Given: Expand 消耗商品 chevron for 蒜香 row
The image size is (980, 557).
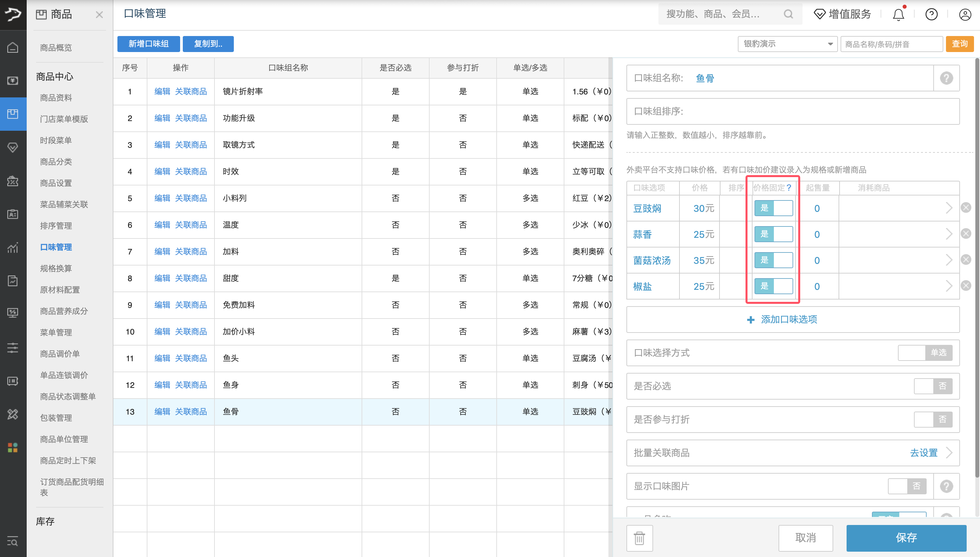Looking at the screenshot, I should pyautogui.click(x=950, y=234).
